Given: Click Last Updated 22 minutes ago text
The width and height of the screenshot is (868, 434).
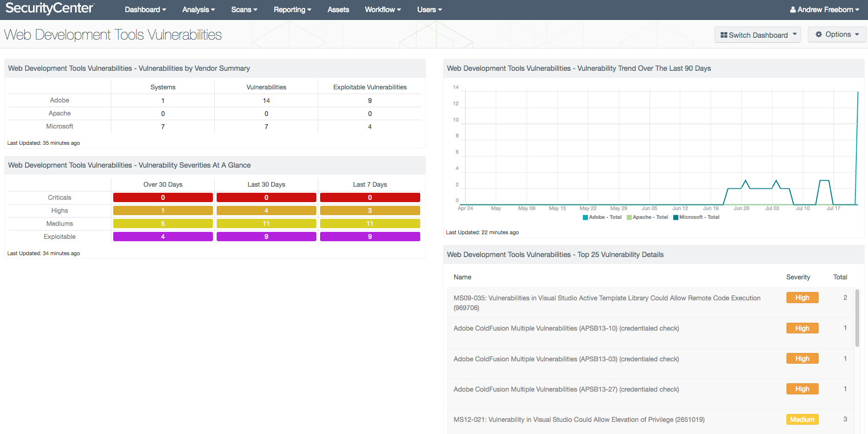Looking at the screenshot, I should tap(482, 232).
